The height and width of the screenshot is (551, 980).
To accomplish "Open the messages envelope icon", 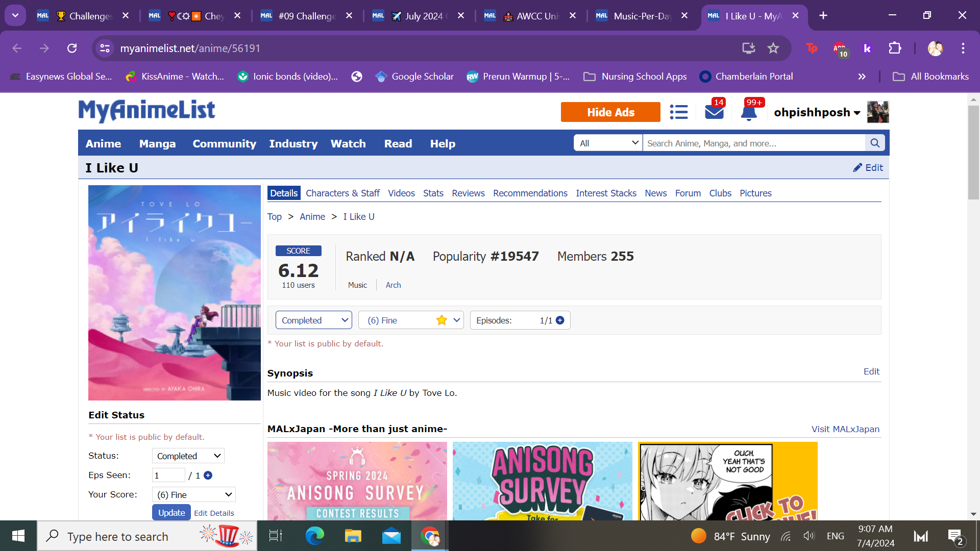I will tap(714, 112).
